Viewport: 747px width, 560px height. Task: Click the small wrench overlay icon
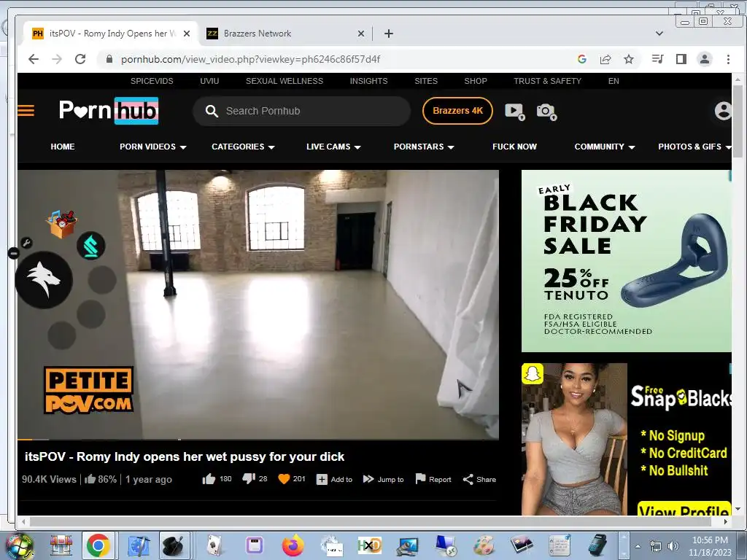pyautogui.click(x=27, y=243)
